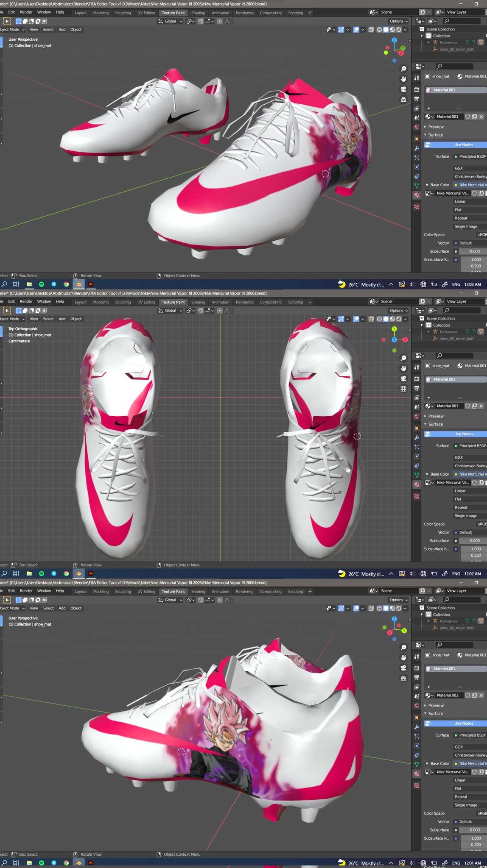The height and width of the screenshot is (868, 487).
Task: Open Particles properties tab in 12:01 AM window
Action: (x=417, y=736)
